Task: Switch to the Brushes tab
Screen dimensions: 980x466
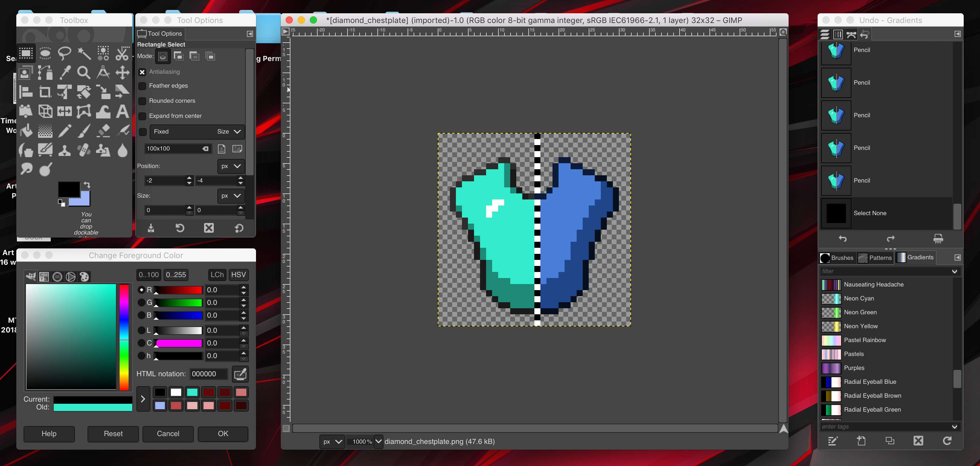Action: 837,258
